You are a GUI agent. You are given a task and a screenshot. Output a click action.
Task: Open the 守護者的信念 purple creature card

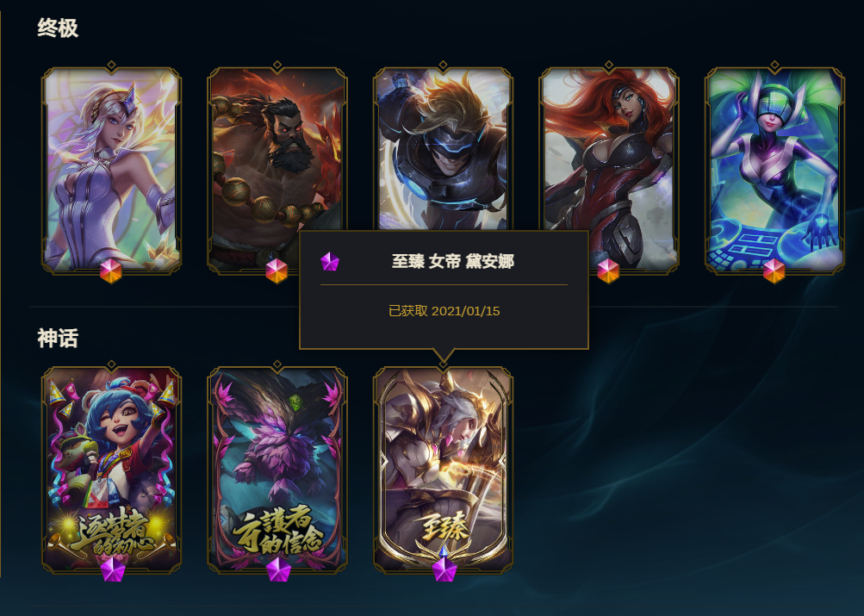277,470
